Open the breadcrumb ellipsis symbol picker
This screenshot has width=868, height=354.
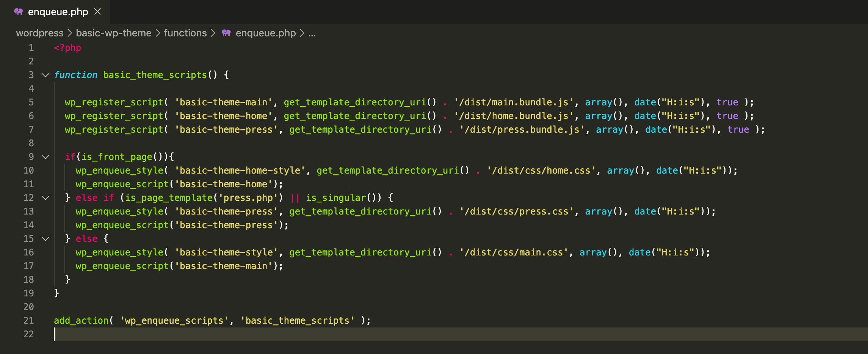tap(312, 33)
